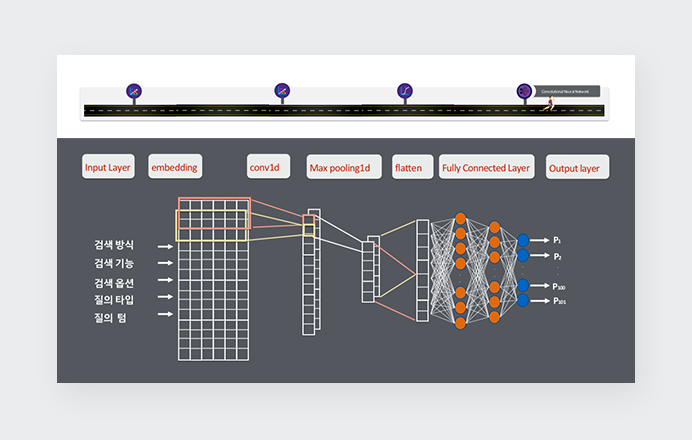This screenshot has height=440, width=692.
Task: Select the Max pooling1d label
Action: [x=344, y=167]
